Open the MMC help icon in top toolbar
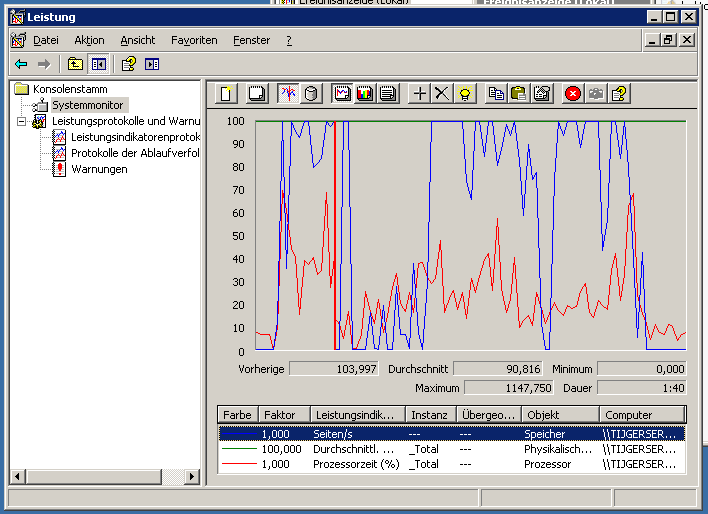The image size is (708, 514). (129, 64)
